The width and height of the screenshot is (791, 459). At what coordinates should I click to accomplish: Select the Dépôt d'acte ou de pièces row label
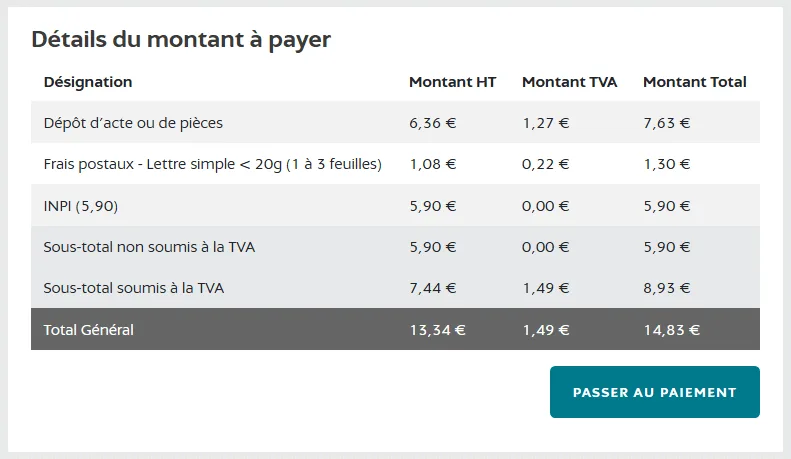click(133, 124)
